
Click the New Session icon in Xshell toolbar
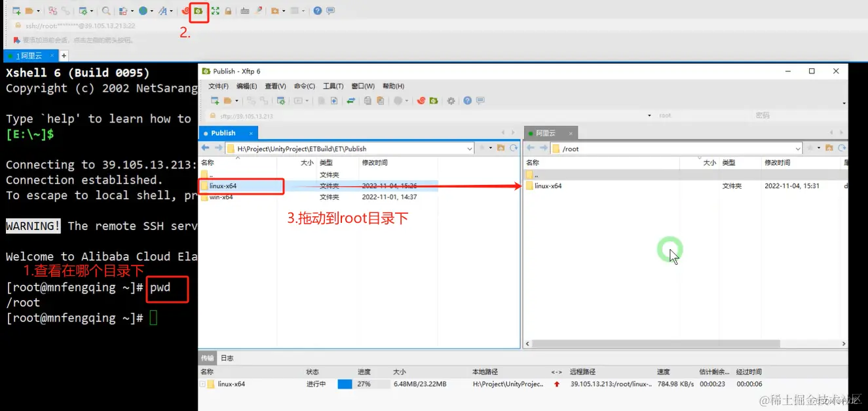17,11
